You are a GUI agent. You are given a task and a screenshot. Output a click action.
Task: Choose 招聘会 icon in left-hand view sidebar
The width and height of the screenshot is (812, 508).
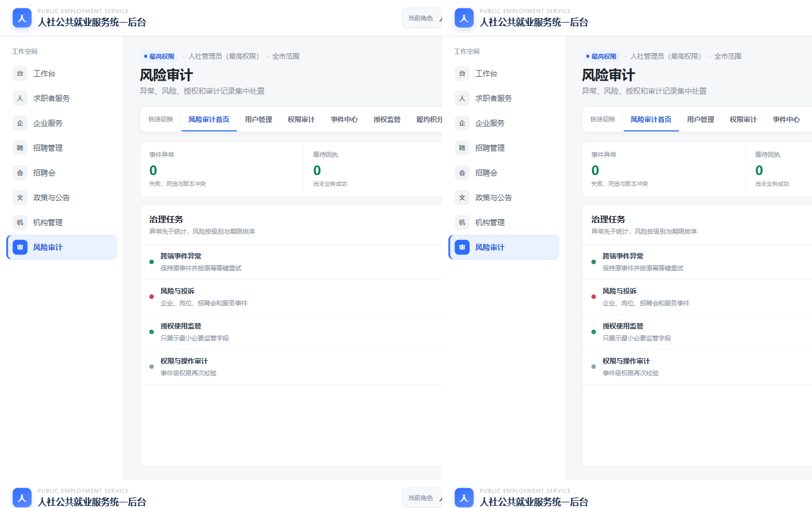tap(20, 173)
